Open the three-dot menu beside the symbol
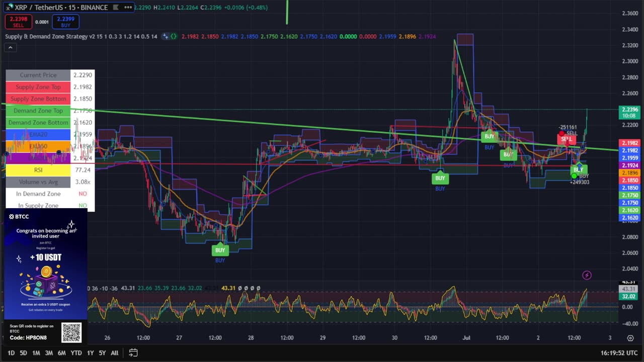The height and width of the screenshot is (362, 644). click(x=128, y=7)
